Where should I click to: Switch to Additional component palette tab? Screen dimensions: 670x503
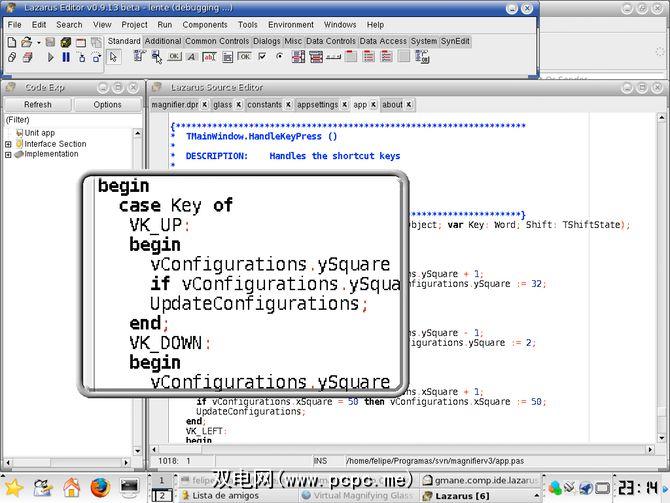click(163, 41)
